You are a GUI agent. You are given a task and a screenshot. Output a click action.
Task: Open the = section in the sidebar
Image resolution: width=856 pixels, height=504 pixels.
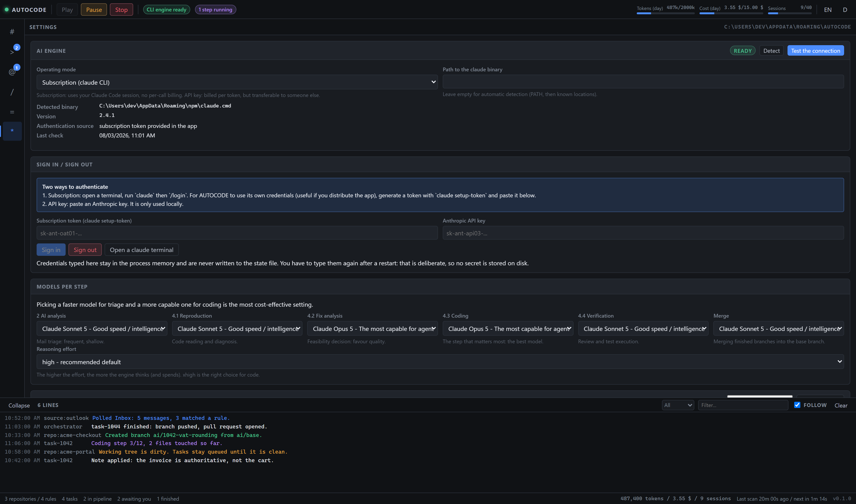coord(12,112)
